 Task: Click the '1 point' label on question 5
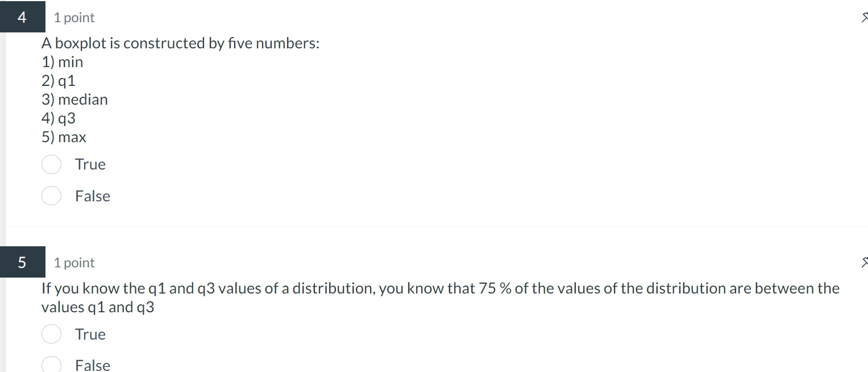point(74,262)
